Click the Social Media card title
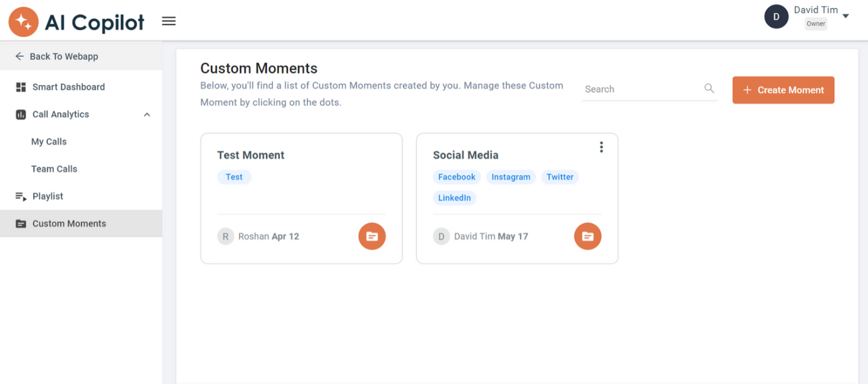This screenshot has height=384, width=868. (x=465, y=155)
